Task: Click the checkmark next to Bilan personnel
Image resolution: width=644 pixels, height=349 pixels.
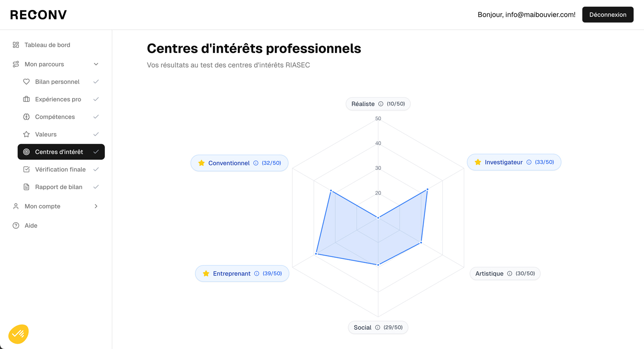Action: click(x=96, y=82)
